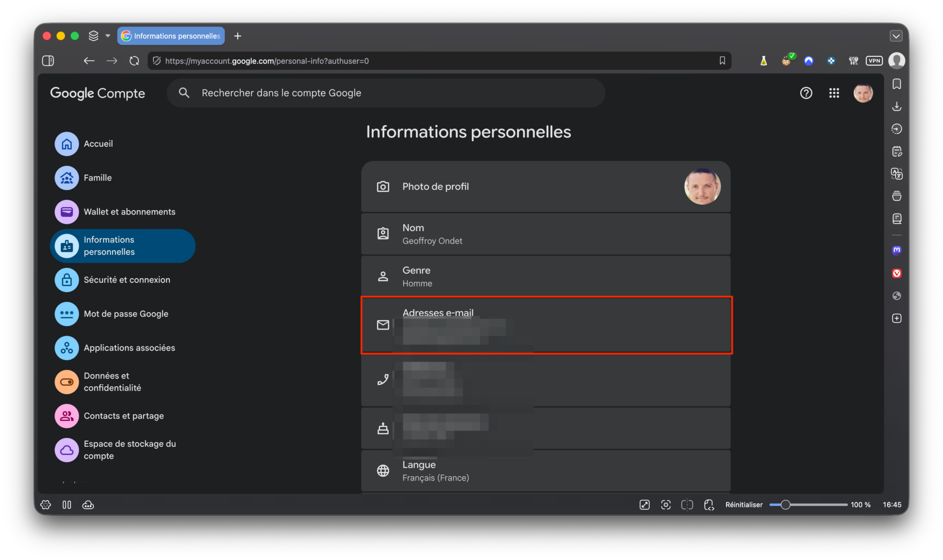This screenshot has height=560, width=943.
Task: Reload the current page
Action: tap(134, 61)
